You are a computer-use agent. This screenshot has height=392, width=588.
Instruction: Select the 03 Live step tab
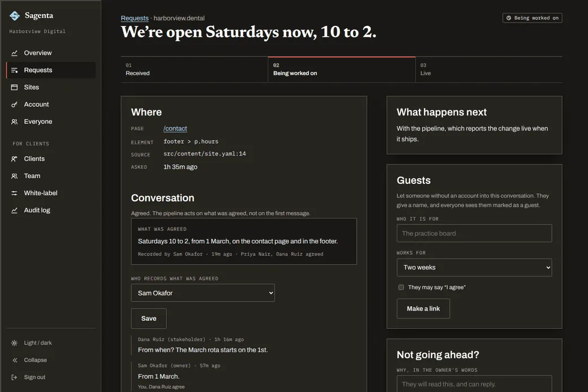(x=489, y=70)
